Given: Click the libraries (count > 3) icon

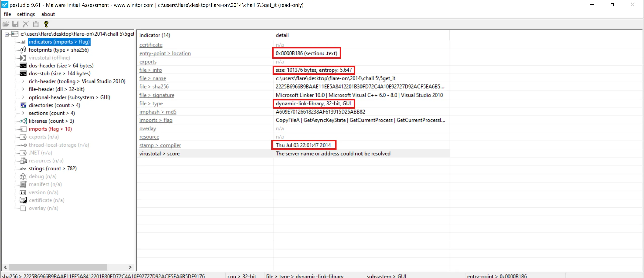Looking at the screenshot, I should (x=23, y=121).
